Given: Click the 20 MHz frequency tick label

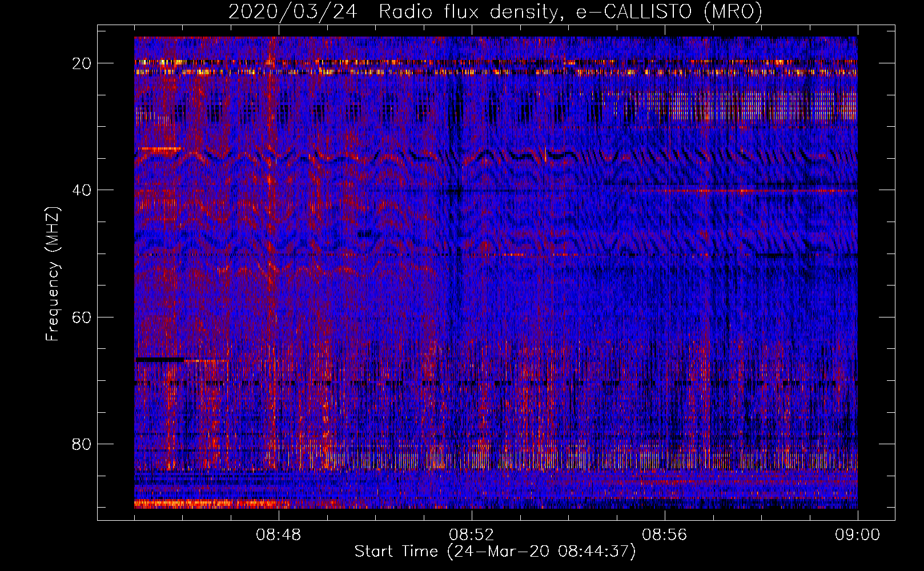Looking at the screenshot, I should (82, 63).
